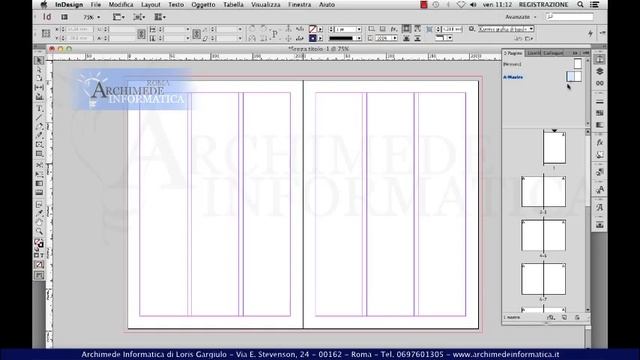Screen dimensions: 640x360
Task: Select the Pencil tool
Action: pos(39,135)
